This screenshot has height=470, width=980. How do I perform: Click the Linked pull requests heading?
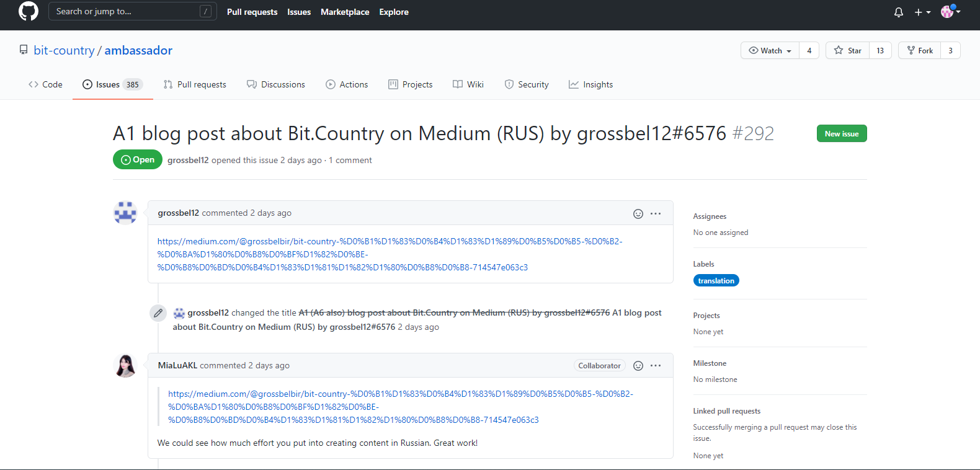[727, 411]
